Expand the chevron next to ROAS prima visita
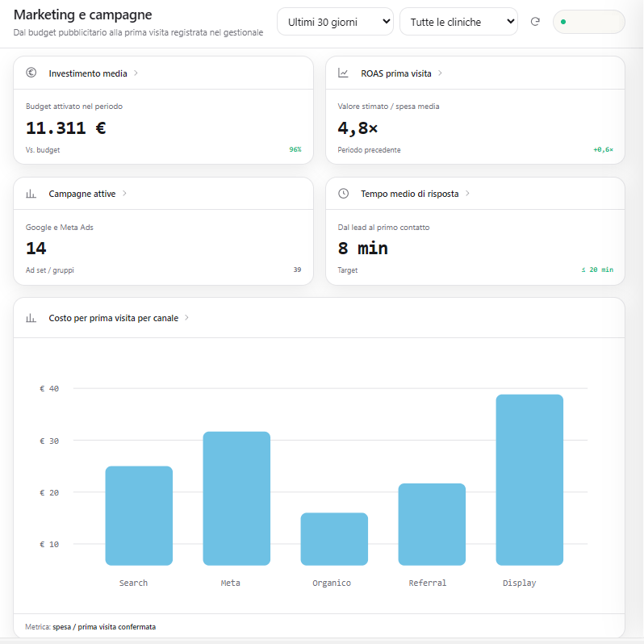The height and width of the screenshot is (644, 644). pos(440,73)
